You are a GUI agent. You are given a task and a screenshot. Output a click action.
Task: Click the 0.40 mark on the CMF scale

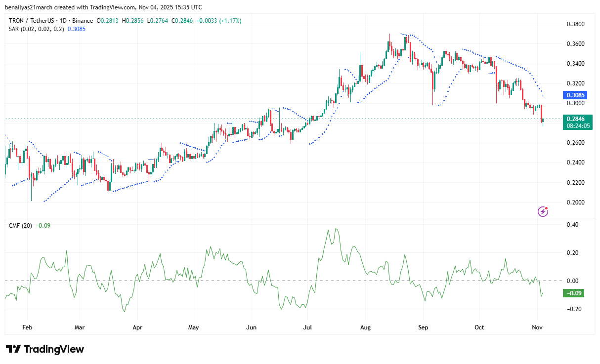click(572, 225)
